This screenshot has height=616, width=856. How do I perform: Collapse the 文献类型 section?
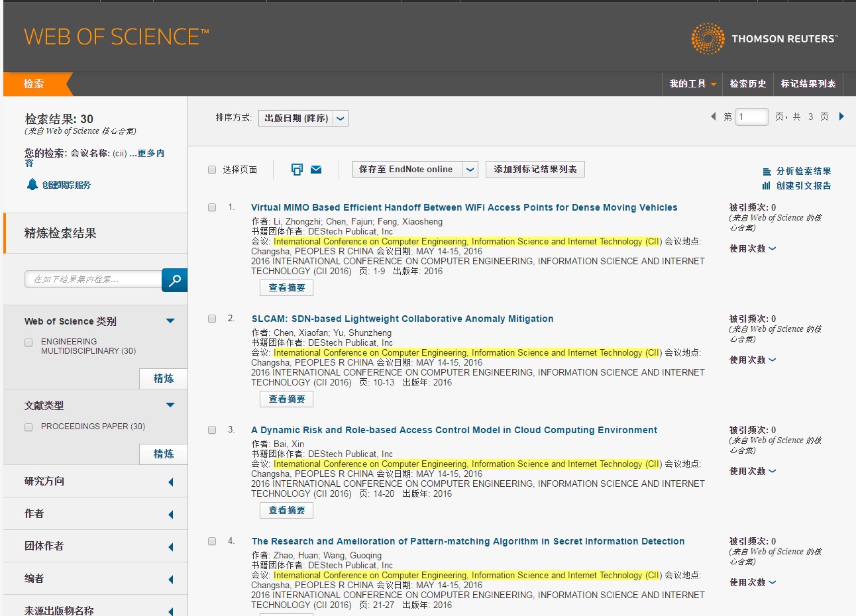170,405
